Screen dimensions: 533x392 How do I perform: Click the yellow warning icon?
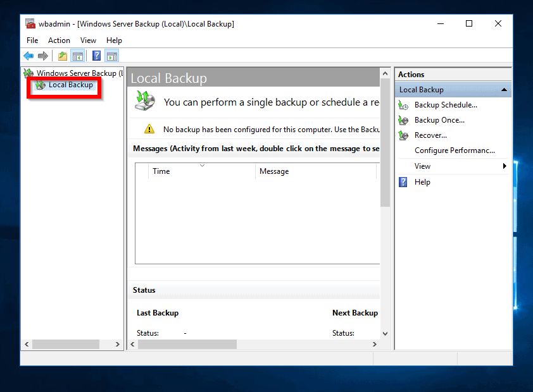149,129
